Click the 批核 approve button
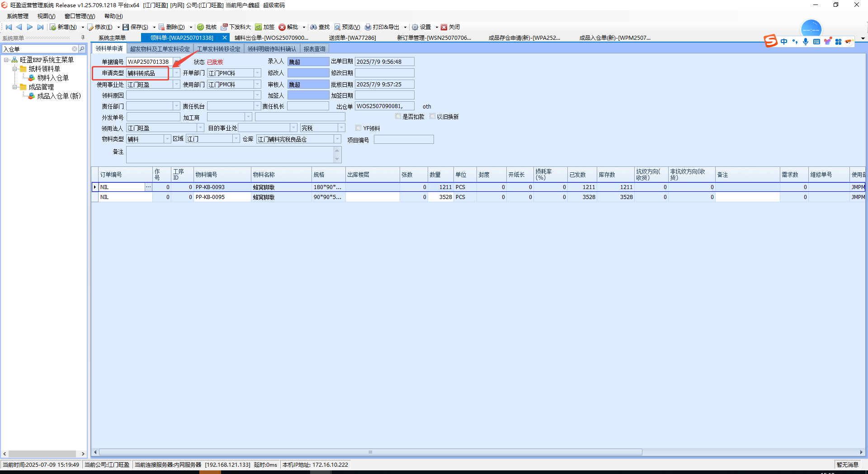 pos(207,27)
